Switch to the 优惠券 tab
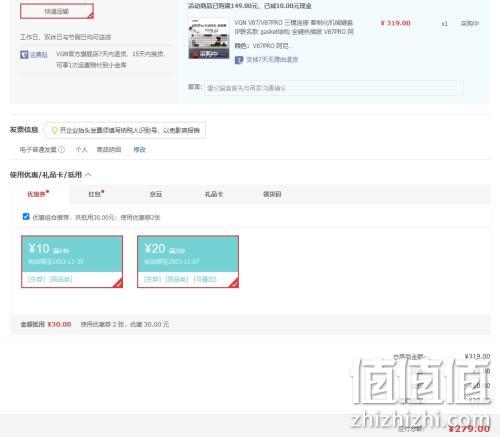 tap(38, 194)
